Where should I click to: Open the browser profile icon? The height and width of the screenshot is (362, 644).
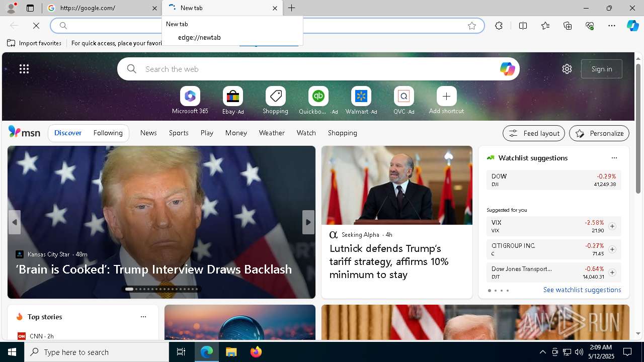pos(11,8)
